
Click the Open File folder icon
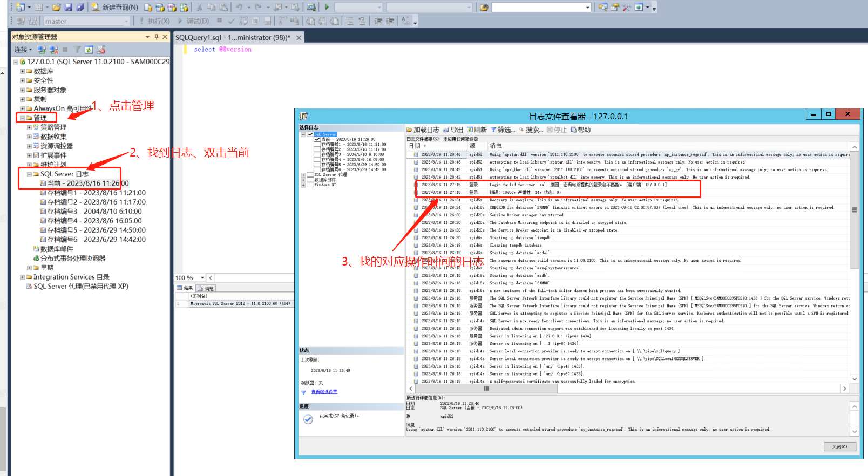coord(56,7)
